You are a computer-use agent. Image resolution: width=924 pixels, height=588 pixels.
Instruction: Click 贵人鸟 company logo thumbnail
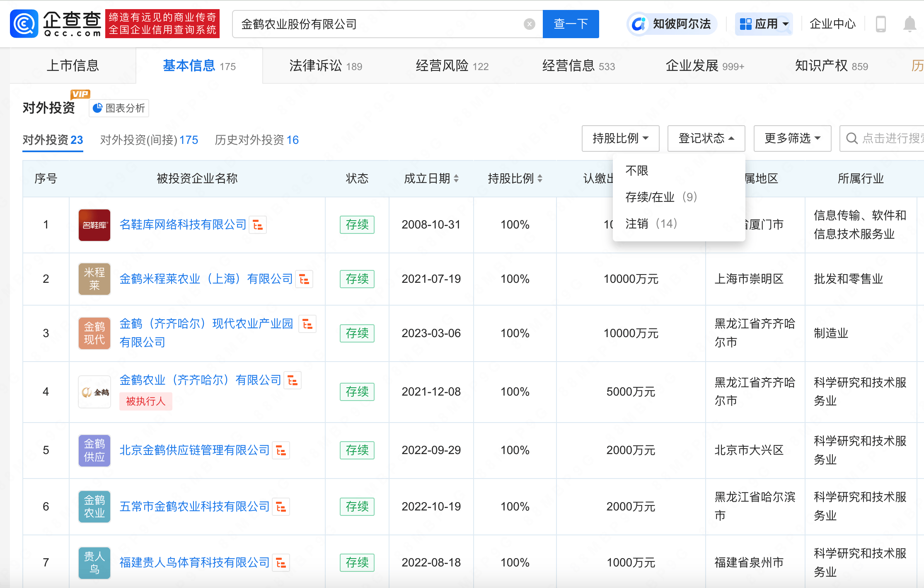(94, 563)
